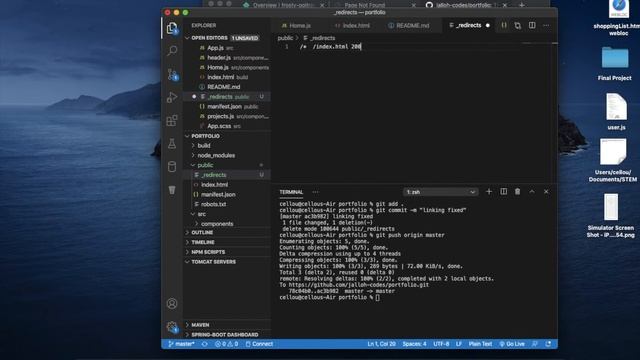Collapse the PORTFOLIO folder section

pos(187,136)
